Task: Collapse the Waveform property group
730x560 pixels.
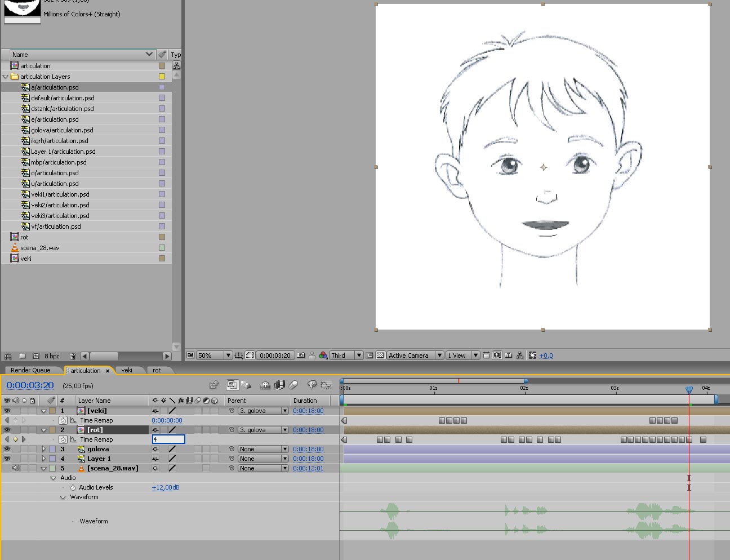Action: point(63,497)
